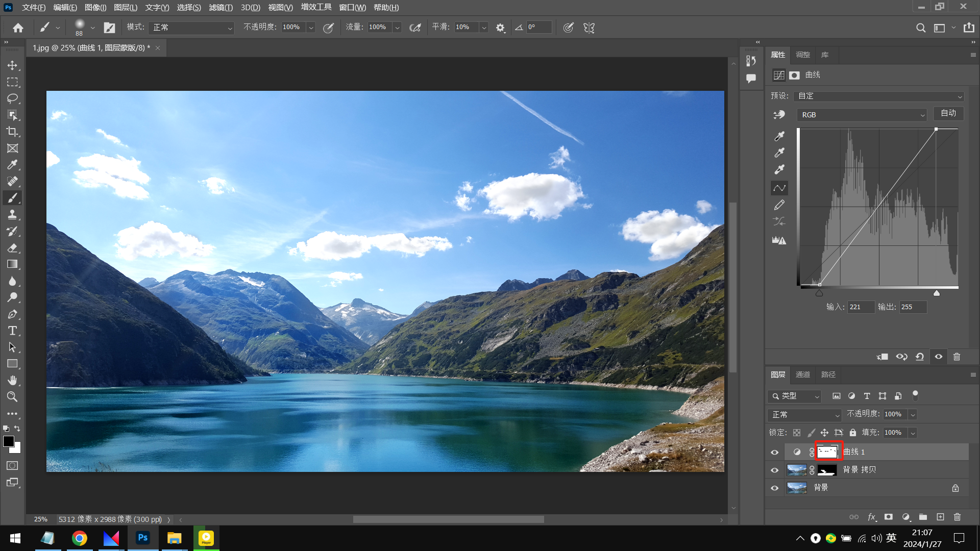Select the Clone Stamp tool
This screenshot has width=980, height=551.
[12, 215]
